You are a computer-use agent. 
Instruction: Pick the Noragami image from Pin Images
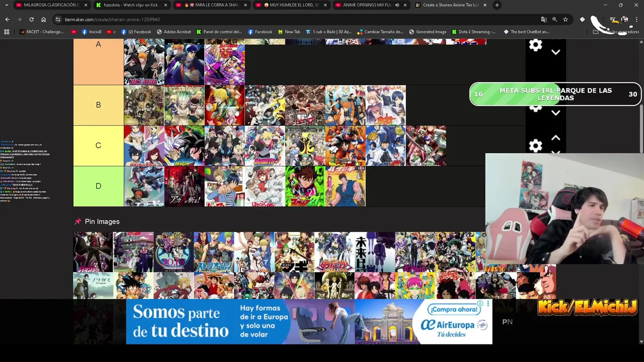tap(93, 286)
